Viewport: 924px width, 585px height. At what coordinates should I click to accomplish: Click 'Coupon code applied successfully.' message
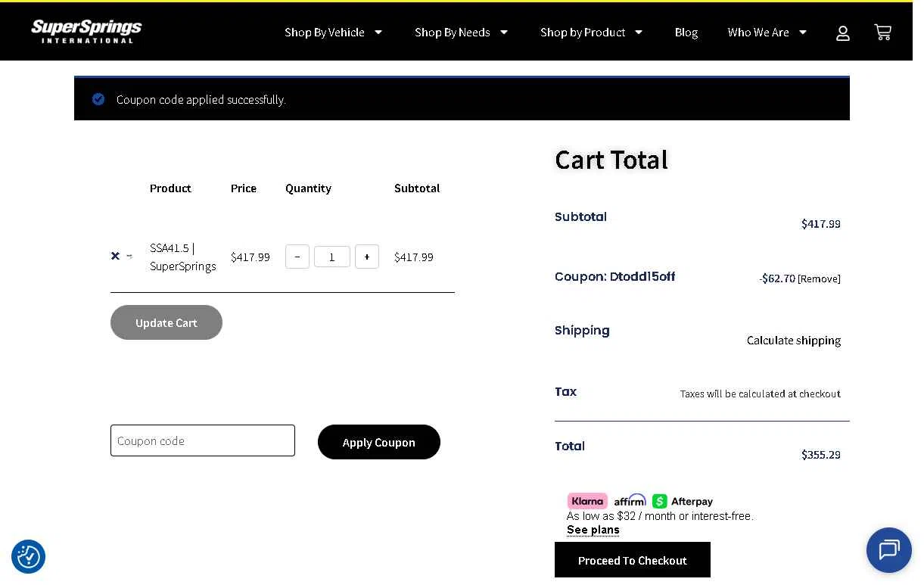tap(201, 100)
